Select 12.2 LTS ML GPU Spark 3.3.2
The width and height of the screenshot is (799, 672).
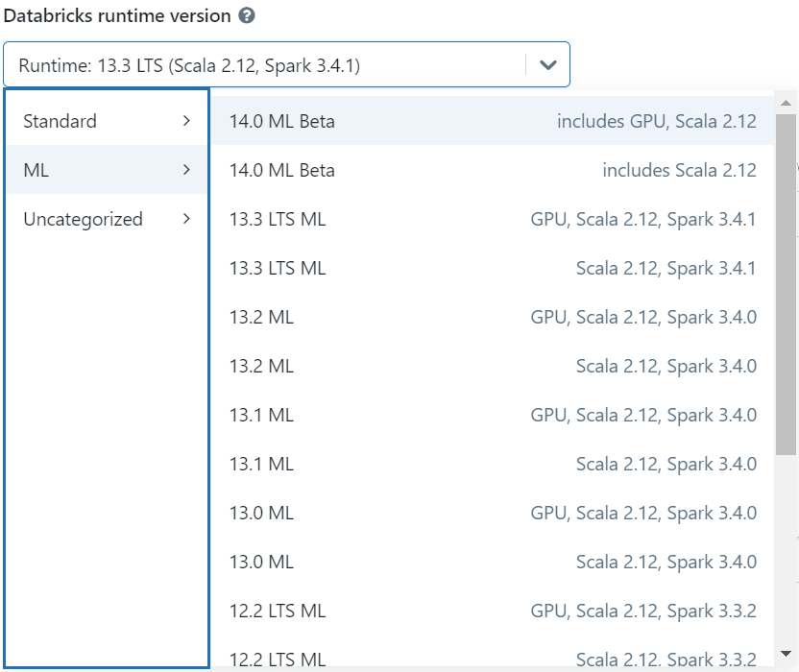point(493,610)
